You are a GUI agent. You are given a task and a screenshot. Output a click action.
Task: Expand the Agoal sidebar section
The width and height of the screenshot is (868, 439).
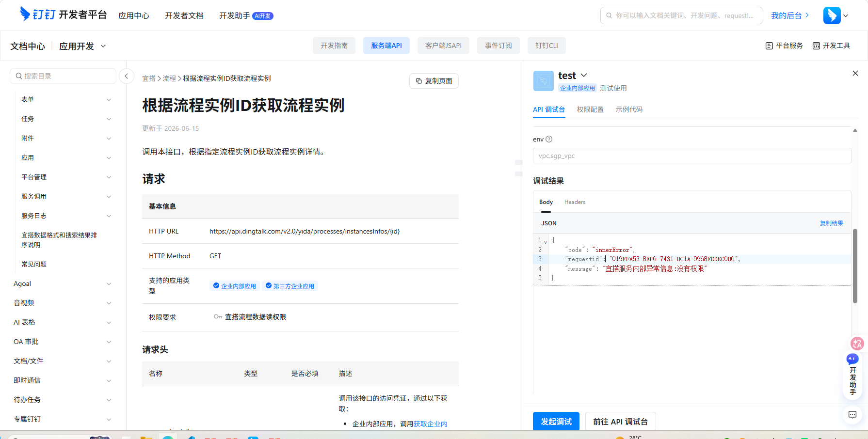[109, 284]
